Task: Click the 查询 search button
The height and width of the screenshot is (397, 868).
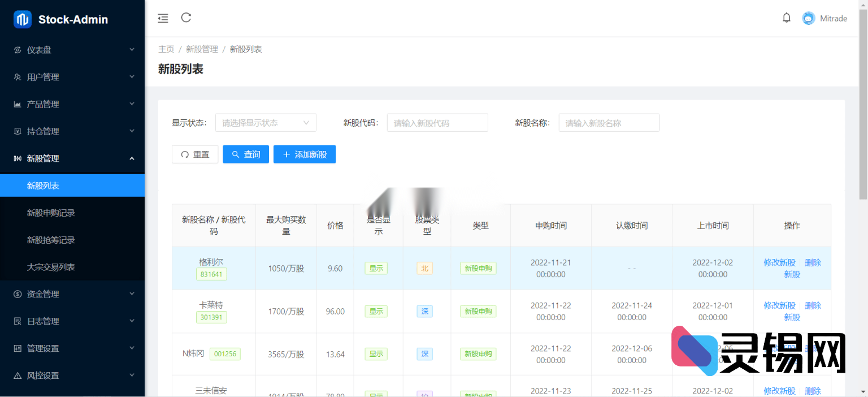Action: click(x=245, y=154)
